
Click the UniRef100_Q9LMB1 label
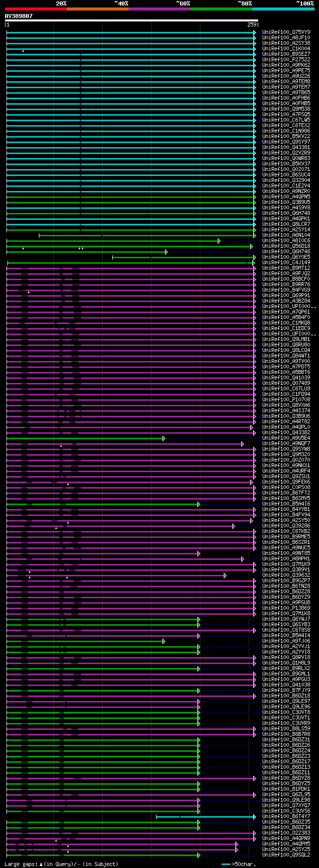286,339
